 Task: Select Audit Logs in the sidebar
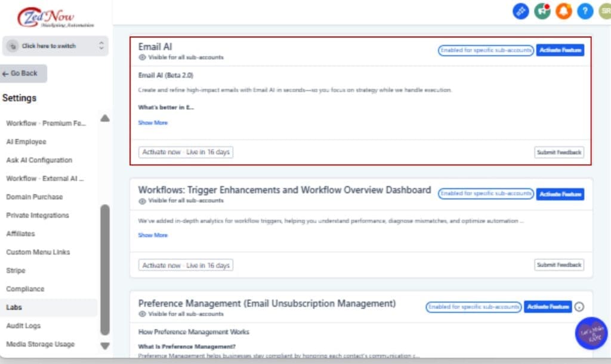coord(24,326)
